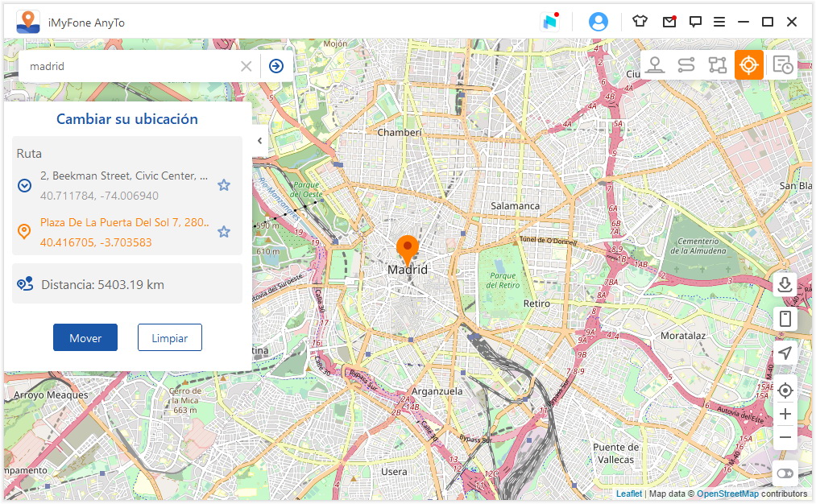
Task: Activate the orange teleport mode tab
Action: click(x=748, y=65)
